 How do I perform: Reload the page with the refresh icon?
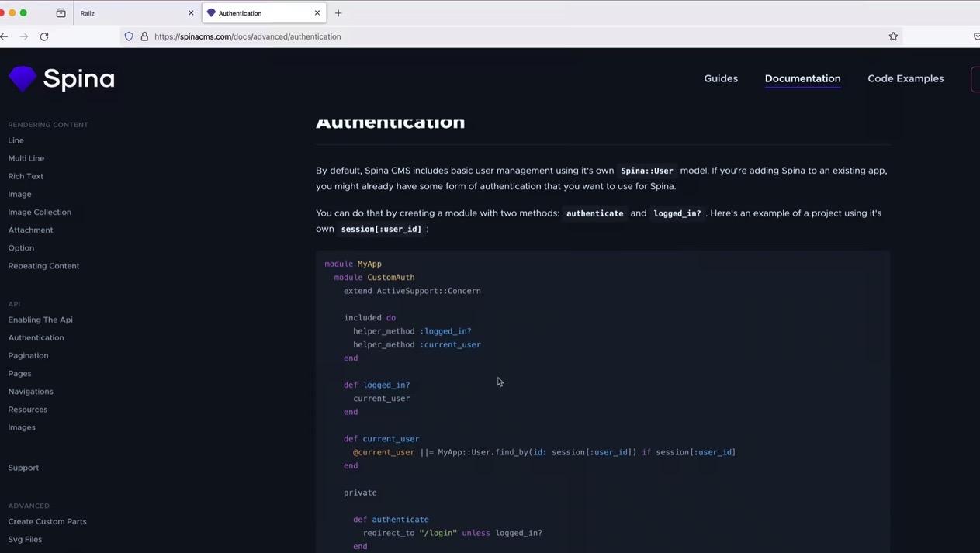[44, 36]
